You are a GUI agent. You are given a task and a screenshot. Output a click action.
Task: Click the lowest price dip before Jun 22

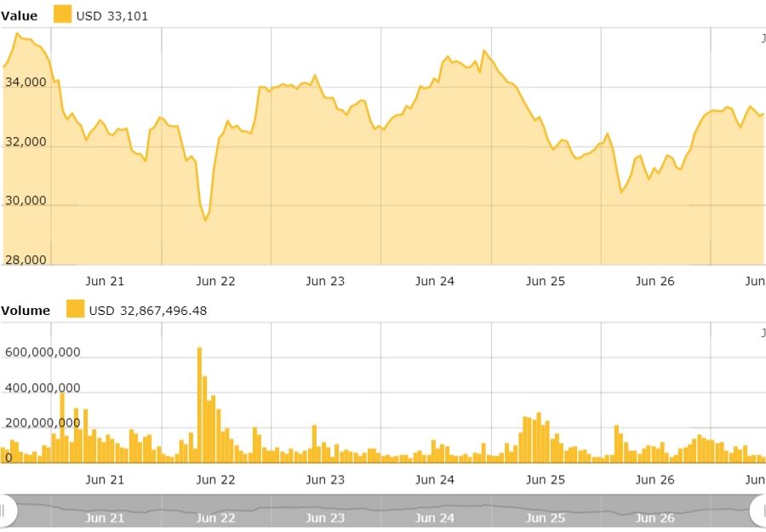[x=206, y=220]
